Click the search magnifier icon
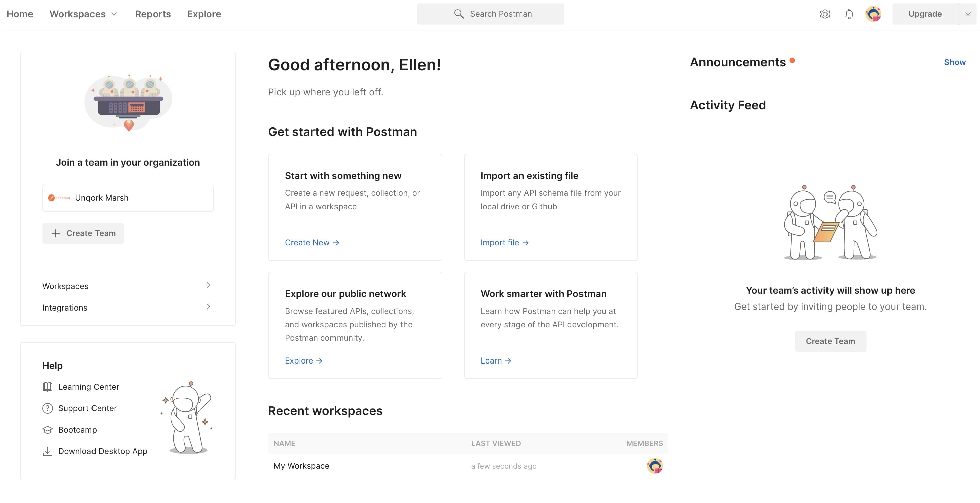Viewport: 980px width, 503px height. [x=459, y=14]
